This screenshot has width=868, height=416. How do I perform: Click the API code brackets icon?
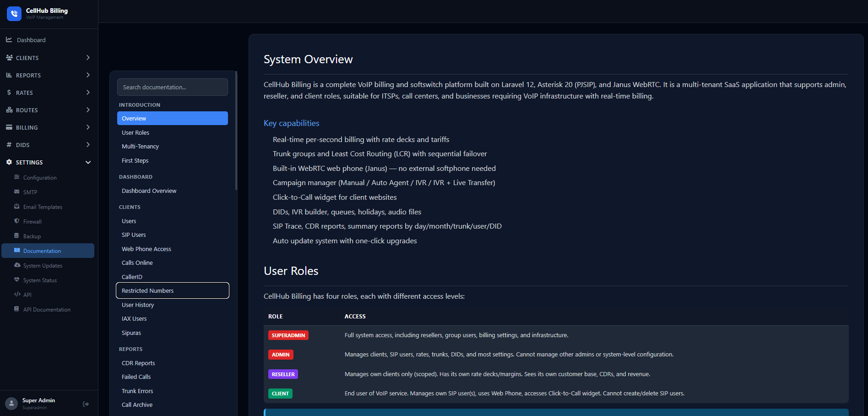tap(17, 295)
